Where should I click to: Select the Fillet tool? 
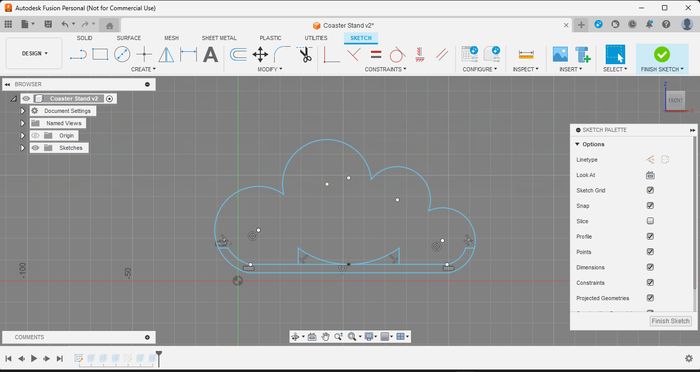(x=282, y=54)
